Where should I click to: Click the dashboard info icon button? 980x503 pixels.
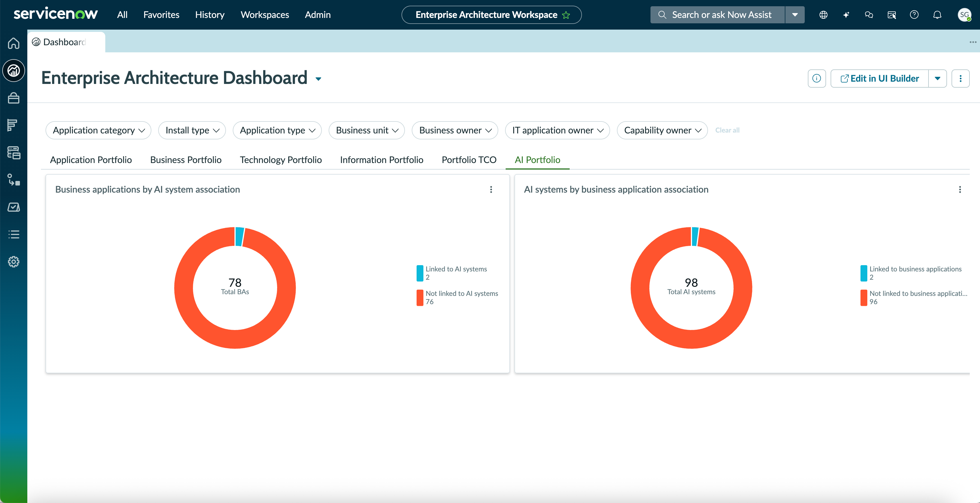coord(817,78)
